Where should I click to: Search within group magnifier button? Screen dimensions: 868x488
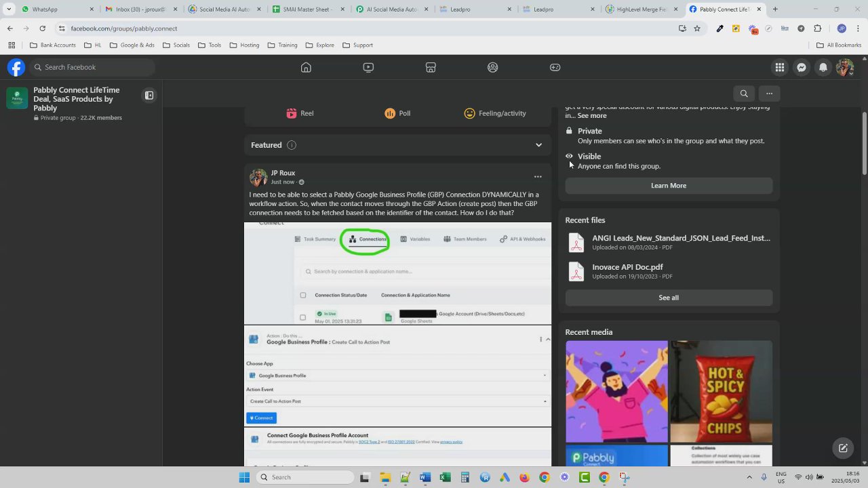pyautogui.click(x=744, y=94)
